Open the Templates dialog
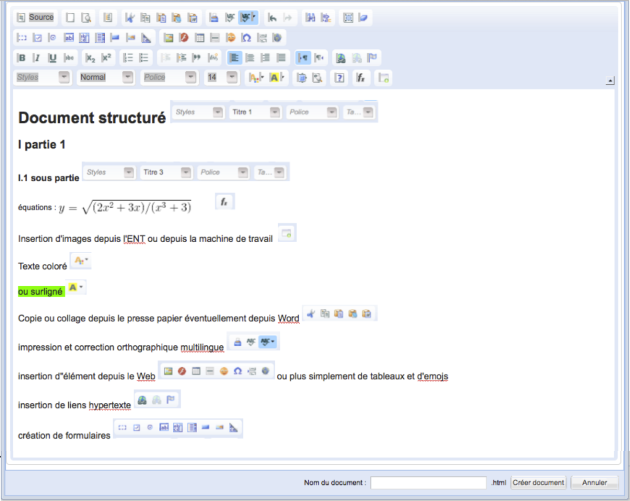The image size is (630, 501). (107, 17)
